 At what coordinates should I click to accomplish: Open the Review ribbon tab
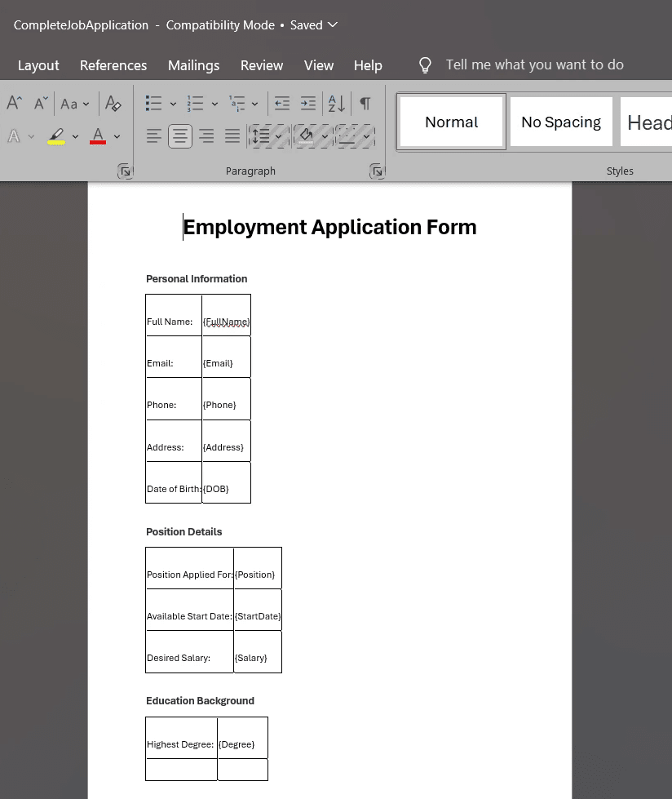tap(262, 65)
